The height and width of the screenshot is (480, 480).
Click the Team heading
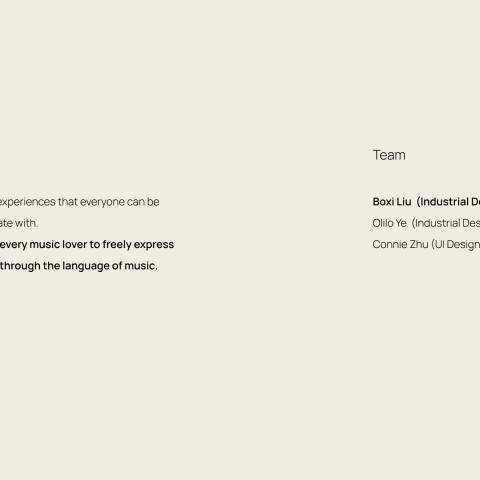pos(389,155)
